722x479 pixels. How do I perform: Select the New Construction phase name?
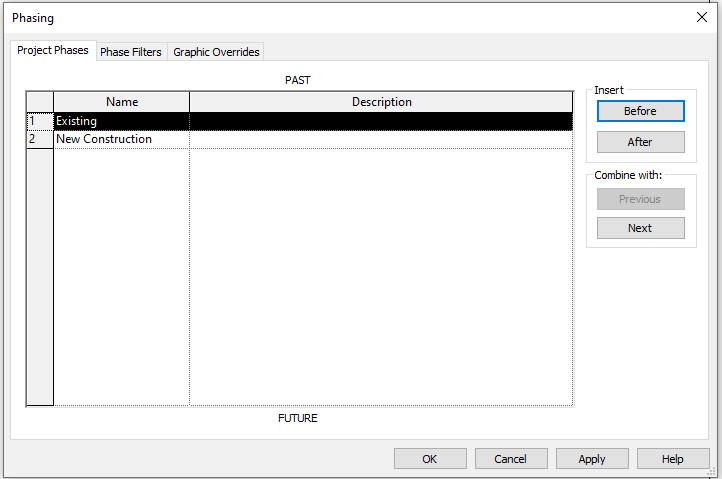122,139
